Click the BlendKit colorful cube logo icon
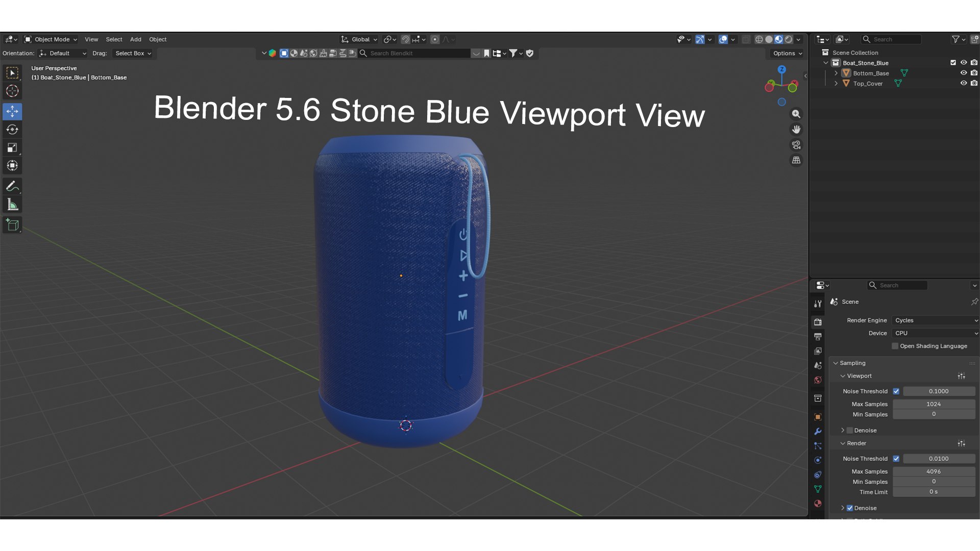 pos(272,53)
